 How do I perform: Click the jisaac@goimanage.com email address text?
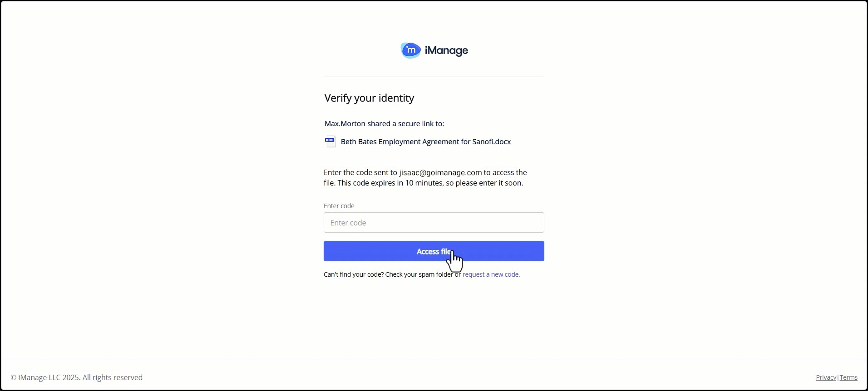(x=440, y=173)
